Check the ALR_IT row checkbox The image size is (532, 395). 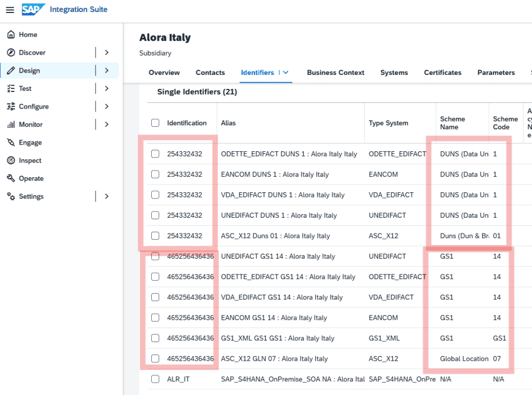tap(155, 379)
